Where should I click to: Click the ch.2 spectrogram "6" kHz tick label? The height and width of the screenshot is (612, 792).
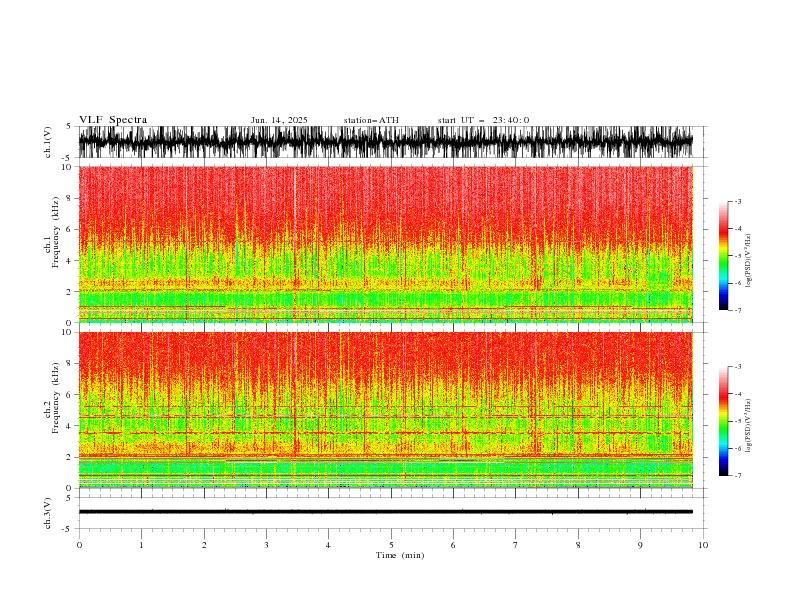coord(70,395)
